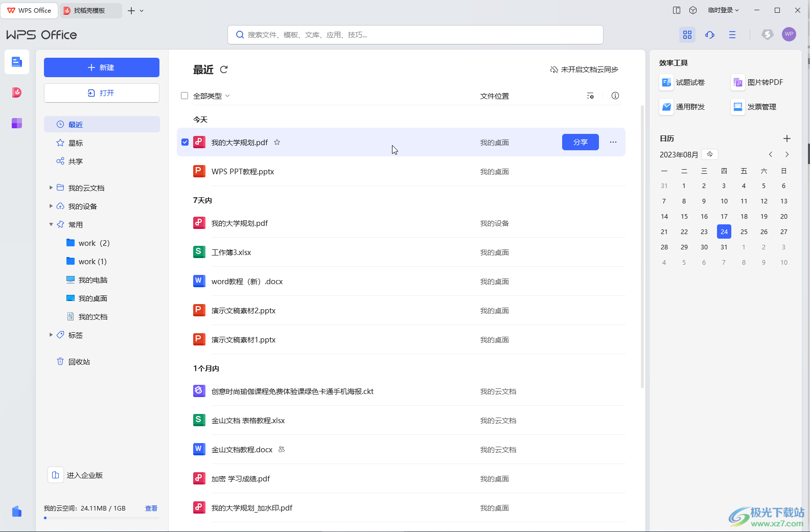Click the Documents icon in left sidebar
Viewport: 810px width, 532px height.
17,62
